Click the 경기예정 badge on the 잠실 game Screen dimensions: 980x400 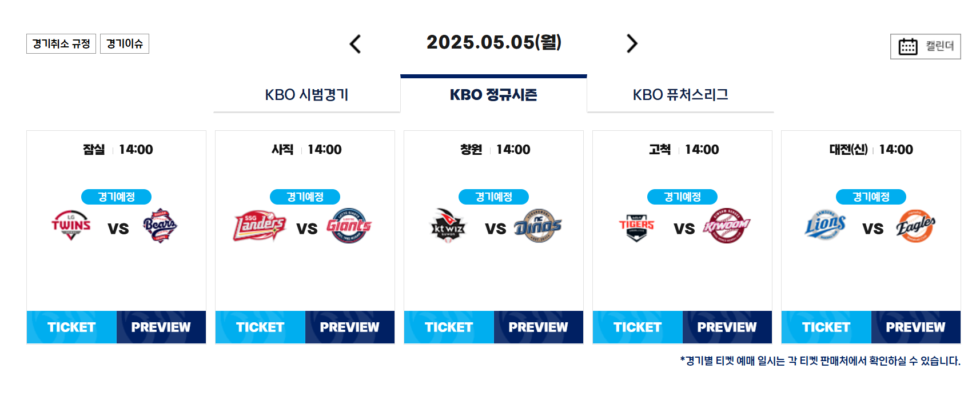pos(116,197)
